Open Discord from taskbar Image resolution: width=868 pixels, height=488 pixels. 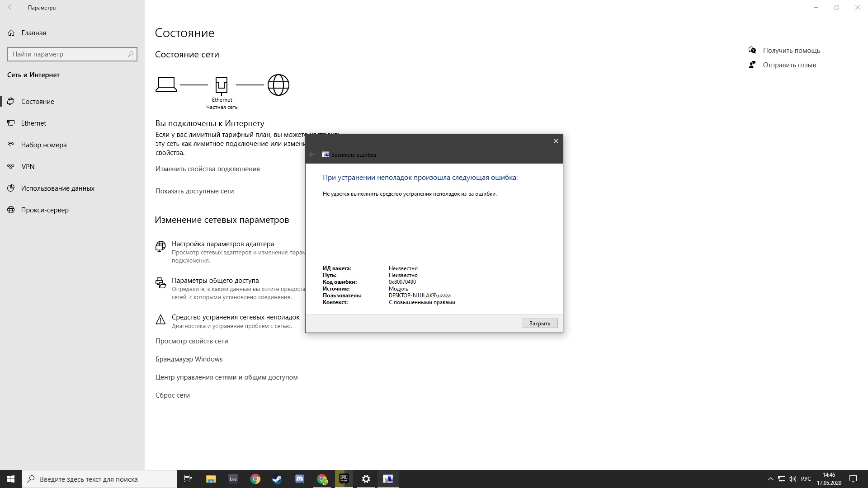tap(300, 479)
